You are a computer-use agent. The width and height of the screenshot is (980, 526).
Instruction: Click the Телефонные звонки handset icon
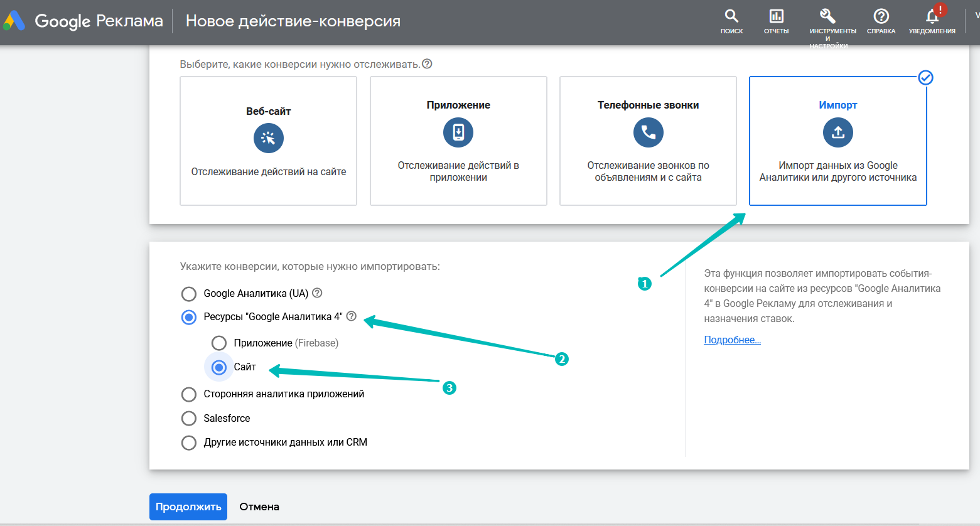click(649, 132)
